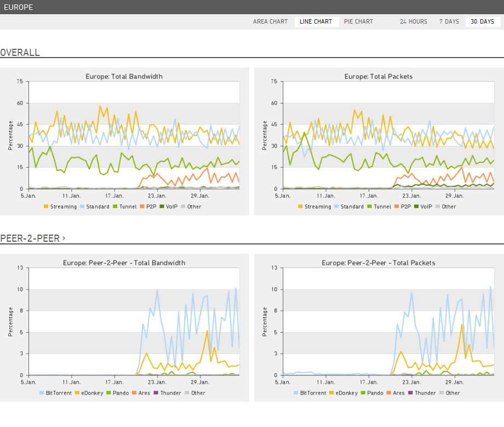Toggle Pando in Peer-2-Peer Packets legend

[372, 393]
